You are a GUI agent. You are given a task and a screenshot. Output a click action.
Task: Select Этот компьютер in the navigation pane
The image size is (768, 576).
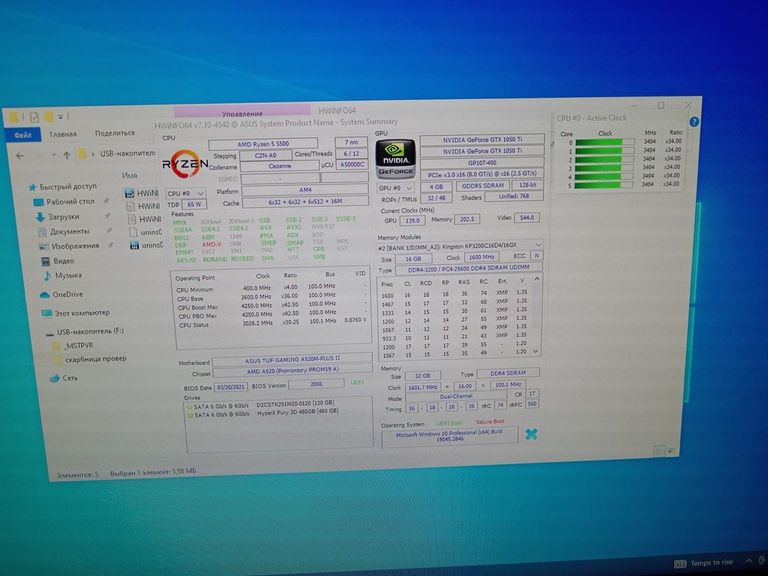coord(76,312)
